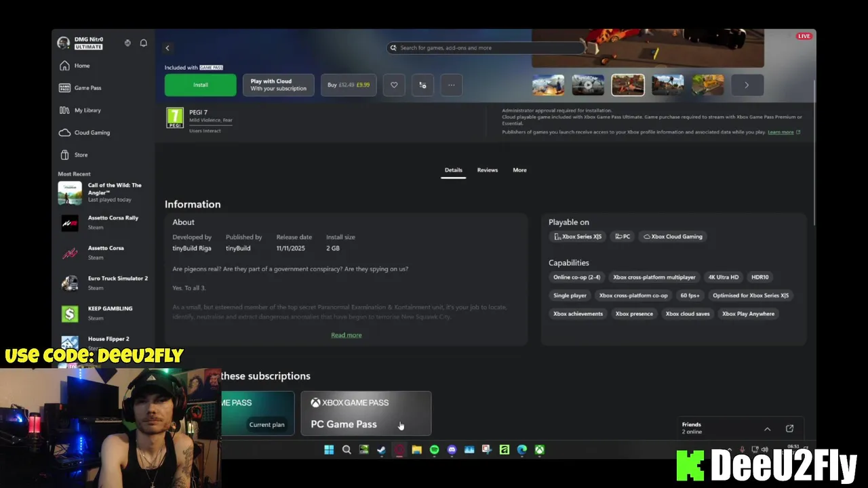Click the search for games input field

point(485,47)
